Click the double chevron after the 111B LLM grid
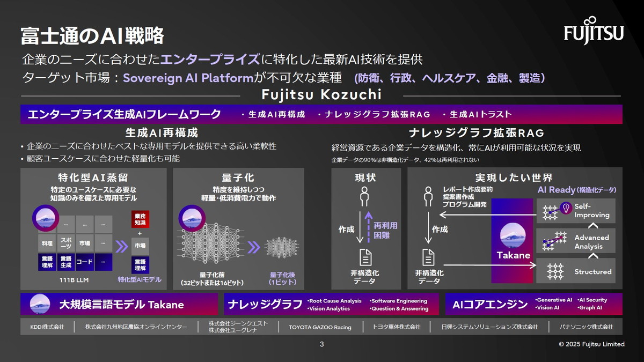This screenshot has width=644, height=362. 121,246
